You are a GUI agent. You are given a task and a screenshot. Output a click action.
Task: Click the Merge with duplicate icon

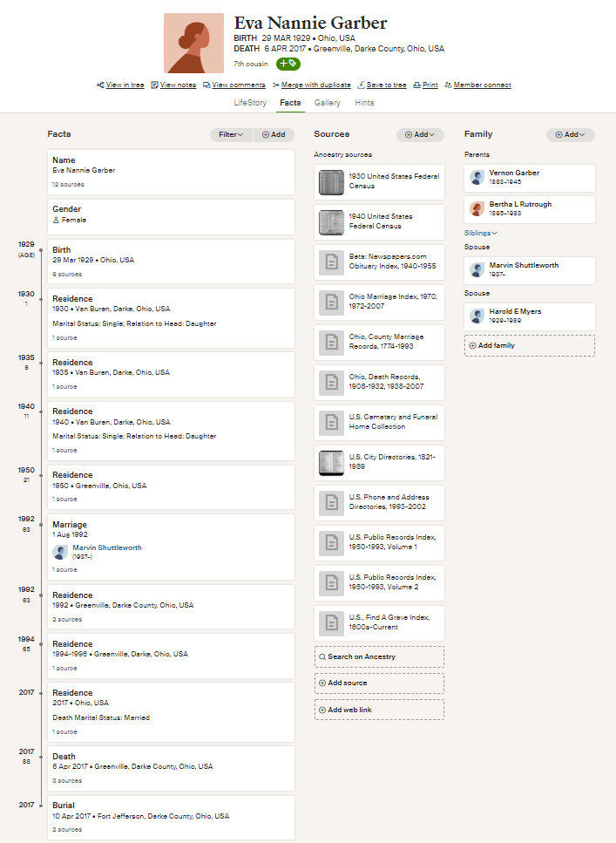[x=275, y=85]
